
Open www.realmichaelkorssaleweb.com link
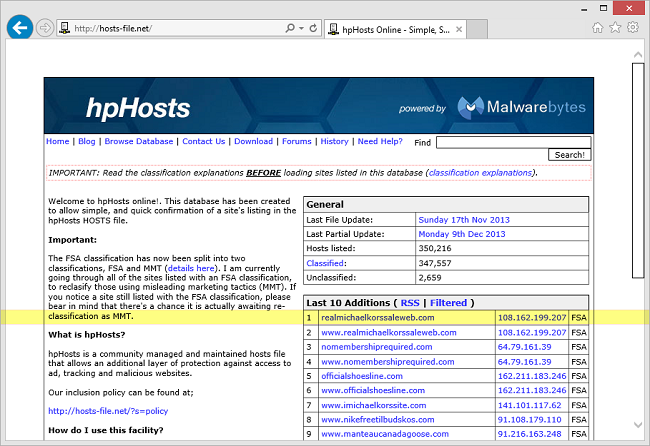tap(389, 332)
